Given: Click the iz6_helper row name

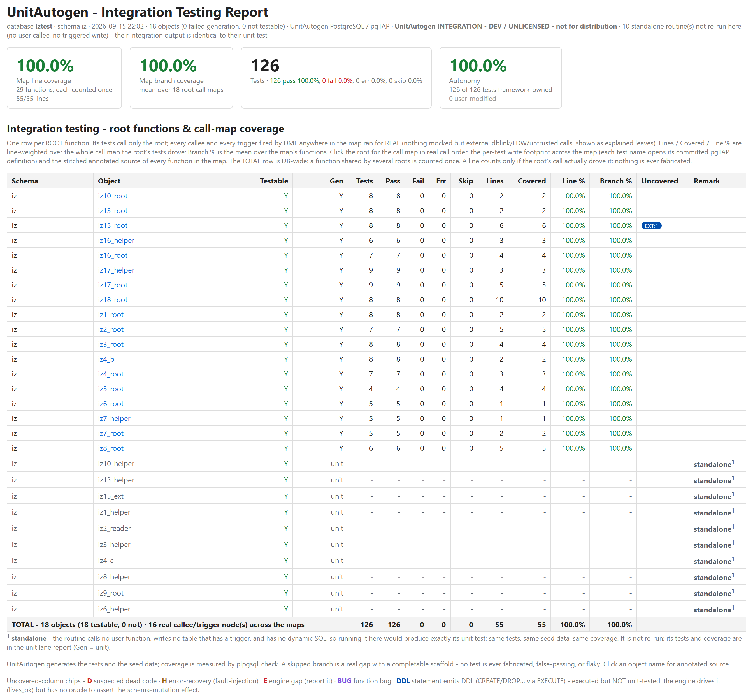Looking at the screenshot, I should (114, 609).
